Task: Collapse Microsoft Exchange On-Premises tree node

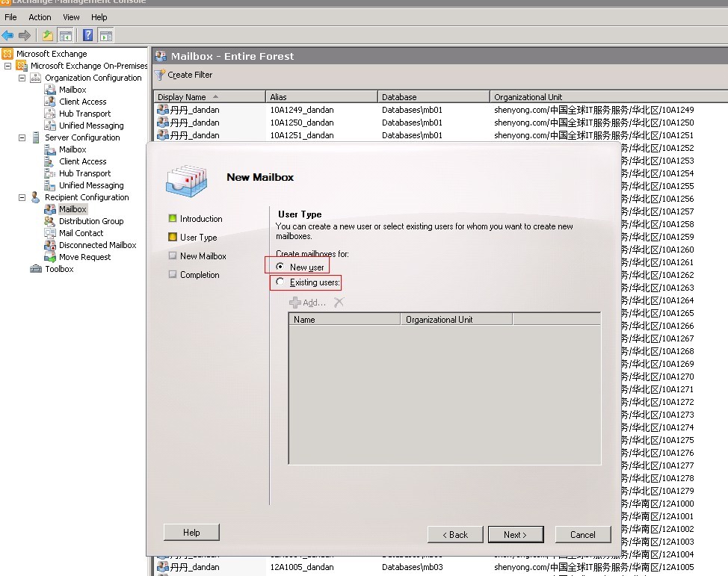Action: click(x=8, y=66)
